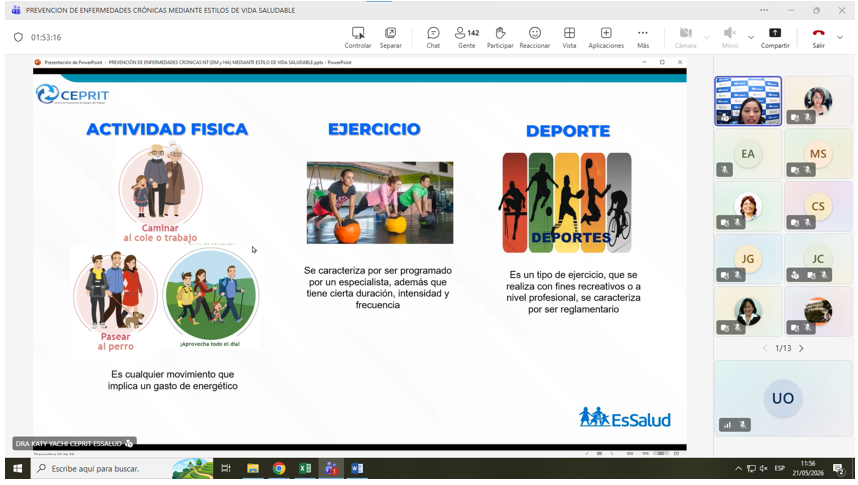Image resolution: width=858 pixels, height=485 pixels.
Task: Click muted mic icon on UO tile
Action: click(x=743, y=425)
